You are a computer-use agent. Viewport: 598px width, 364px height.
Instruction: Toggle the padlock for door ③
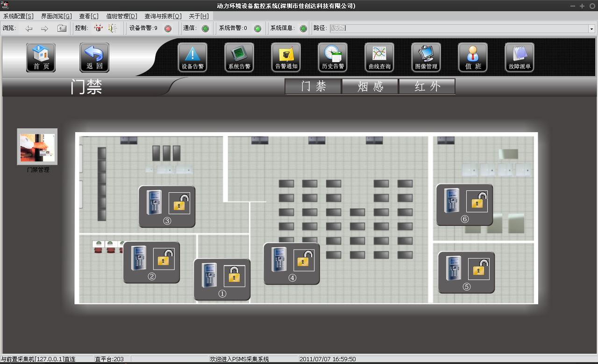[x=179, y=203]
